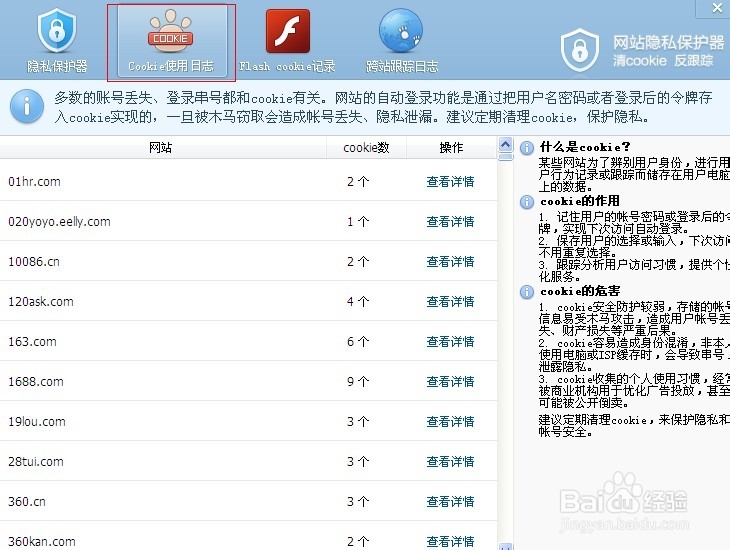Select the 360kan.com site name

[42, 542]
